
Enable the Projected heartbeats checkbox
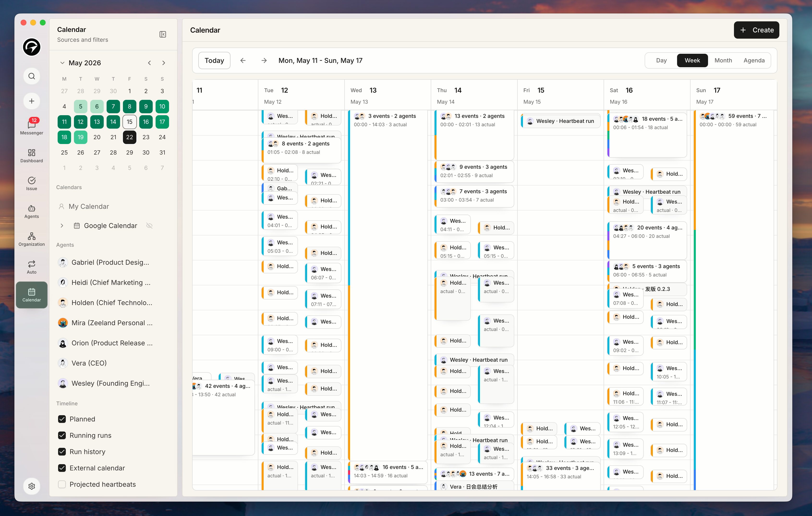coord(62,484)
